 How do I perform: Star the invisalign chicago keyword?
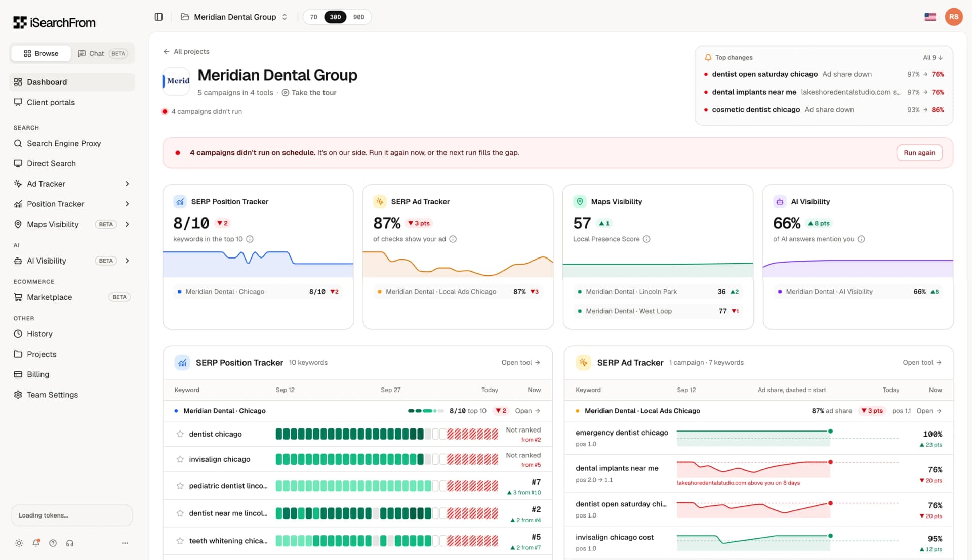pyautogui.click(x=180, y=459)
